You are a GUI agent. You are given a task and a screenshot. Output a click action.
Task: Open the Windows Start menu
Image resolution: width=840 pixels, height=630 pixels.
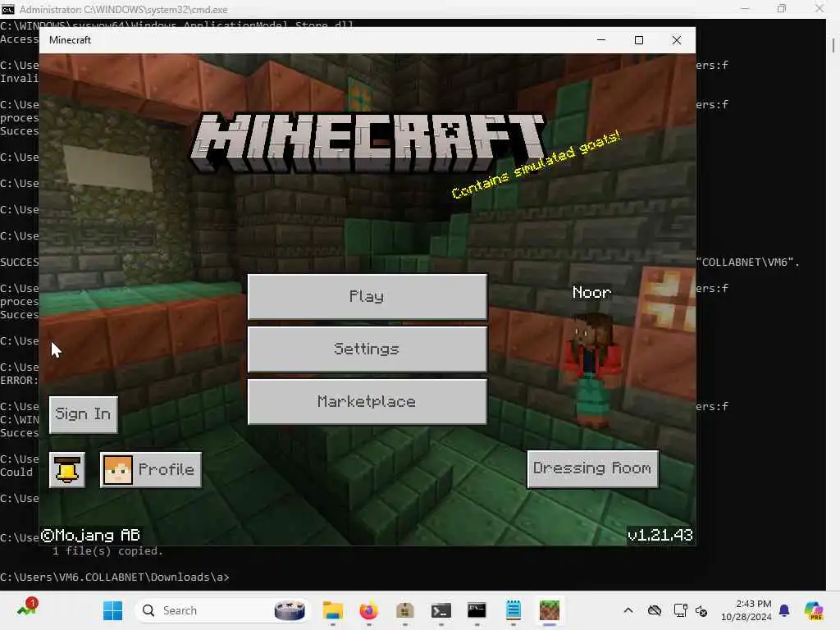[x=112, y=610]
